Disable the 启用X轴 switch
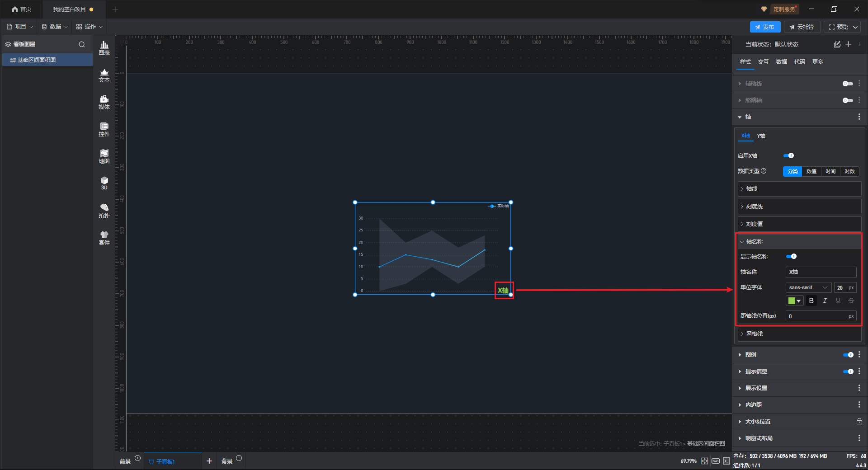 click(789, 155)
